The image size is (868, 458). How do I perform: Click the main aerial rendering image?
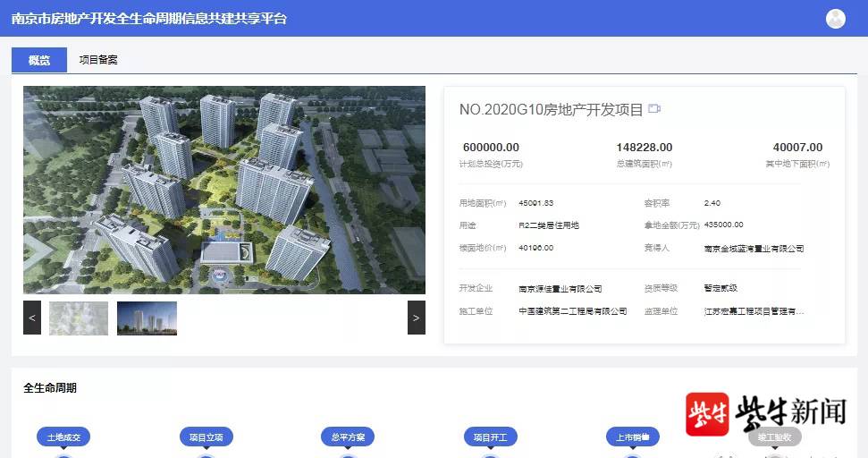pos(223,190)
